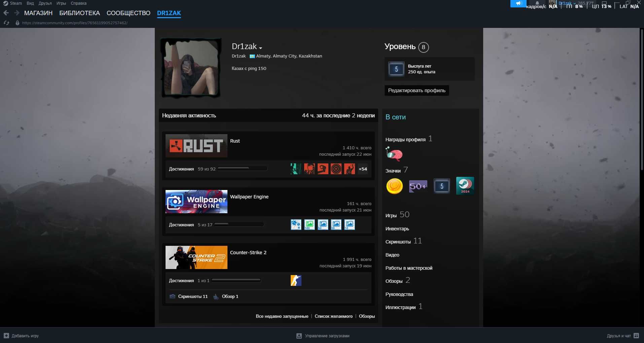The image size is (644, 343).
Task: Click the Rust achievements progress bar
Action: coord(242,168)
